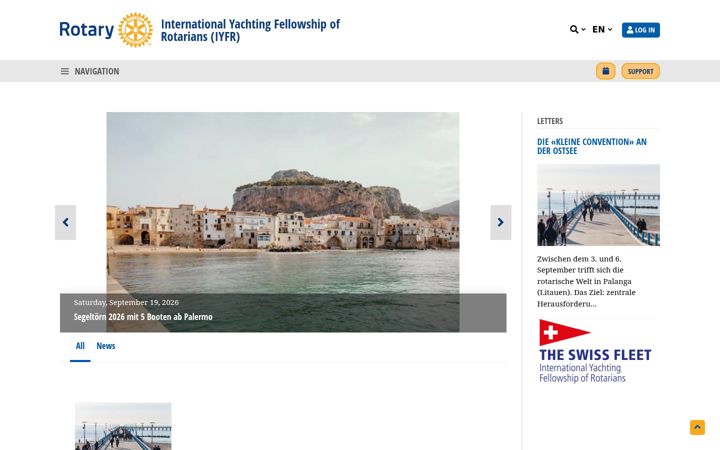Click the LOG IN button
Image resolution: width=720 pixels, height=450 pixels.
coord(641,30)
